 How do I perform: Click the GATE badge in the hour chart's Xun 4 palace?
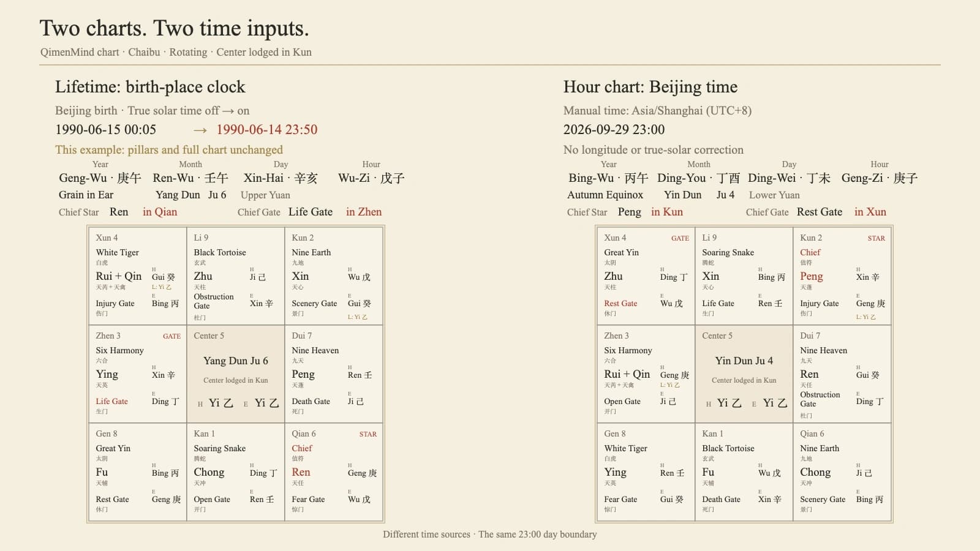680,238
